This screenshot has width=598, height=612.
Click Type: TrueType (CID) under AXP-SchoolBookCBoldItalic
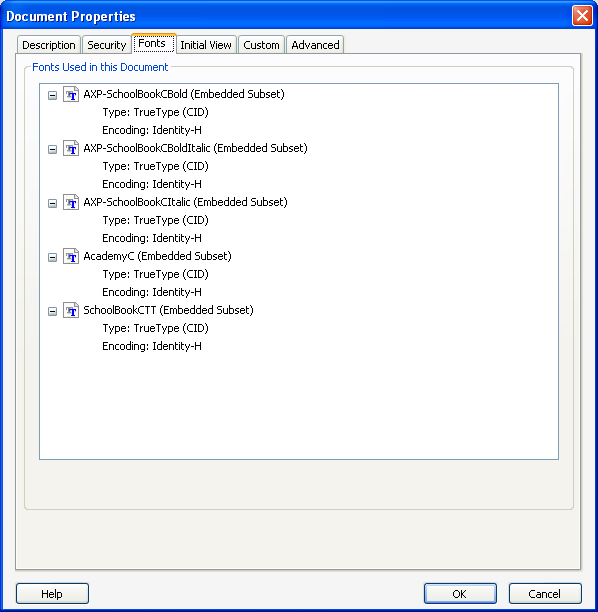coord(155,166)
